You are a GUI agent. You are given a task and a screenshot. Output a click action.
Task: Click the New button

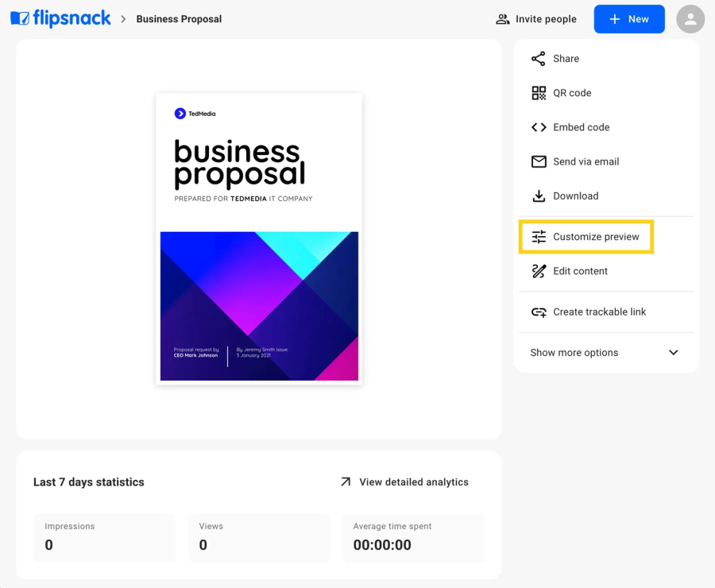coord(628,18)
